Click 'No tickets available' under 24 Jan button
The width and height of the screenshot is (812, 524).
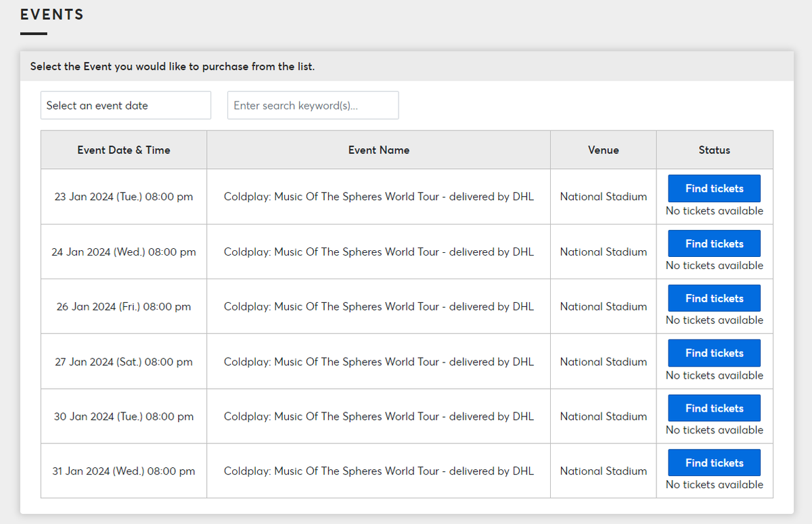click(x=715, y=266)
